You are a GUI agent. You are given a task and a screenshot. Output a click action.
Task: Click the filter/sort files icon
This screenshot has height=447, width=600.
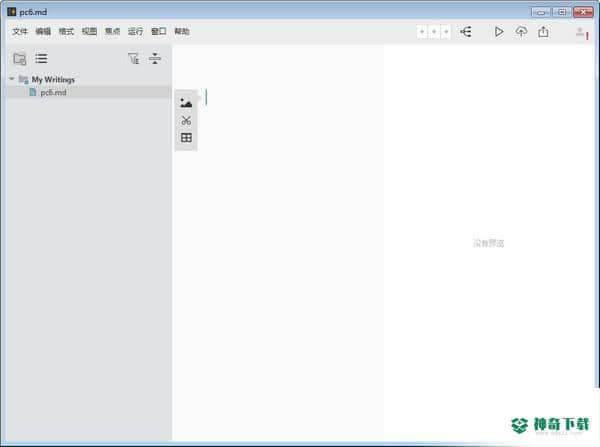134,58
